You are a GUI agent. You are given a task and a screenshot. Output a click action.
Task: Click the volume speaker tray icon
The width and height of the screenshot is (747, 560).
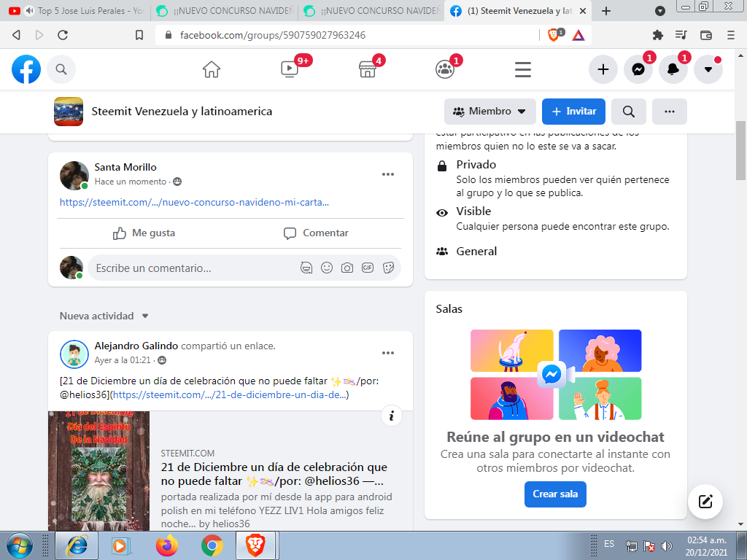pyautogui.click(x=667, y=546)
